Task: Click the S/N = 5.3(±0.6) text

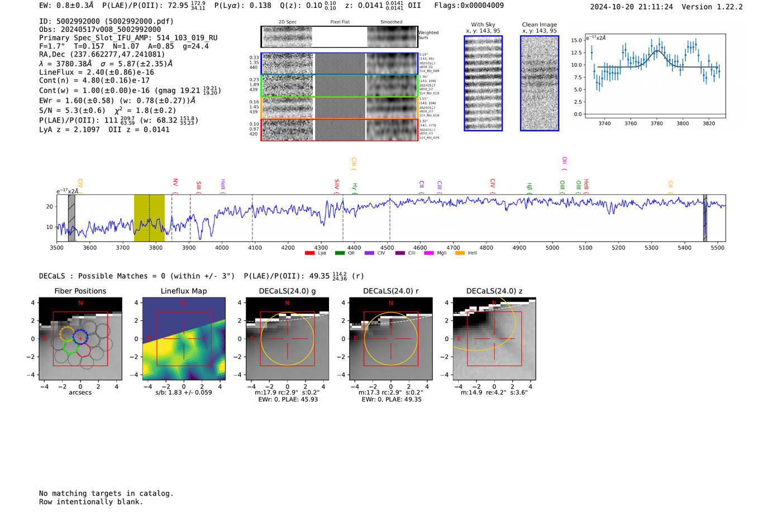Action: tap(72, 111)
